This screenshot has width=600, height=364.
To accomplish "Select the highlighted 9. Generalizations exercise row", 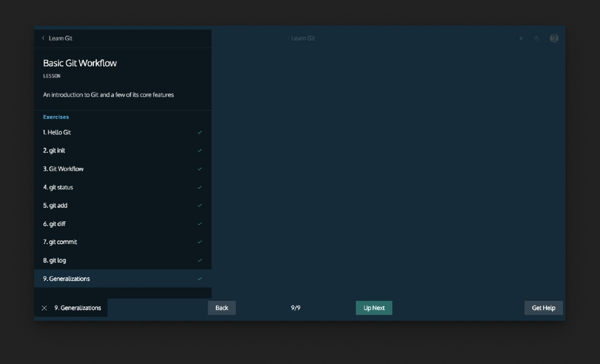I will click(122, 278).
